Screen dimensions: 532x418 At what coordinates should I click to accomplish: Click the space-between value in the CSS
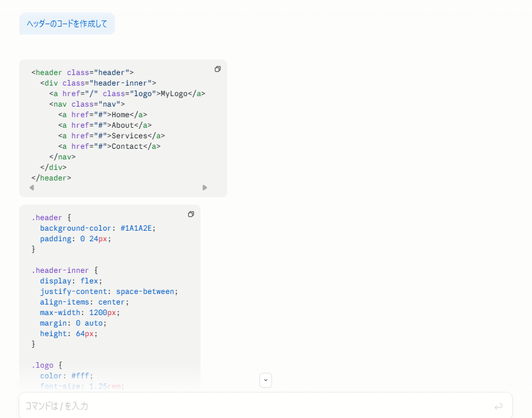point(147,291)
